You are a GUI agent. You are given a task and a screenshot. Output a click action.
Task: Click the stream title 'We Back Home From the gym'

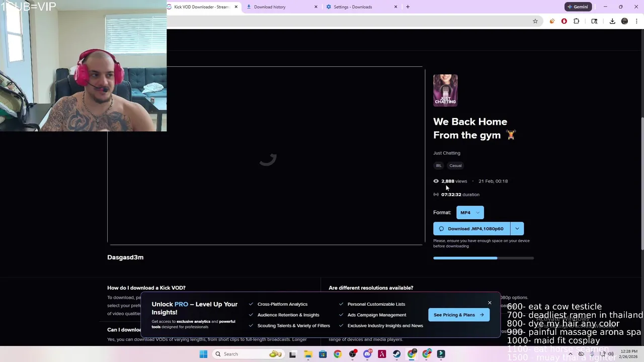pyautogui.click(x=474, y=128)
